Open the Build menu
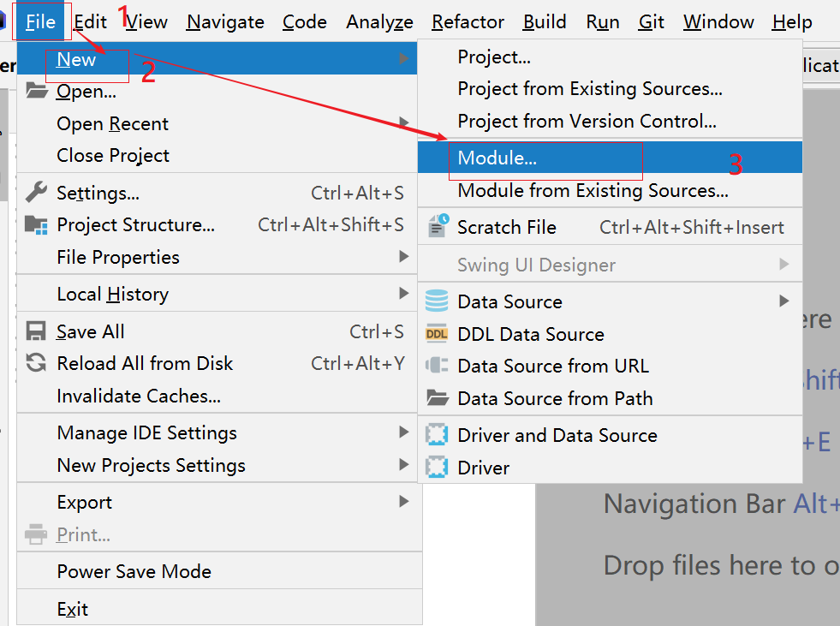The width and height of the screenshot is (840, 626). click(x=545, y=22)
